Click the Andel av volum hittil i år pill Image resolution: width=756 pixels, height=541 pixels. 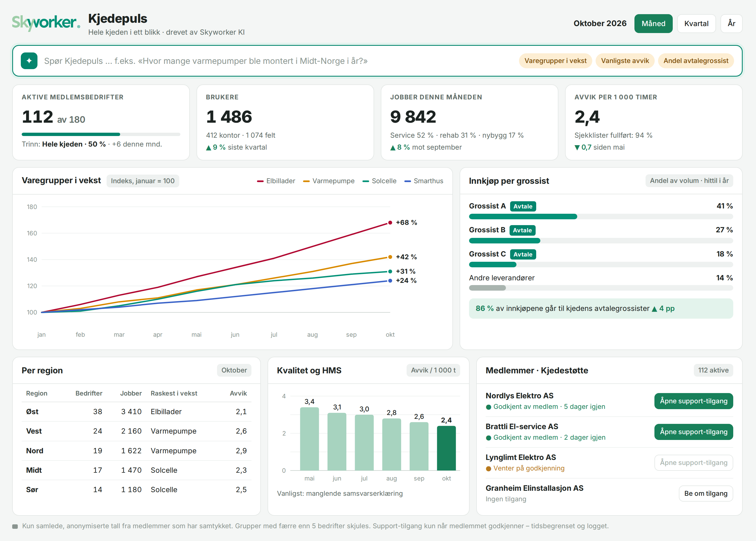[689, 180]
